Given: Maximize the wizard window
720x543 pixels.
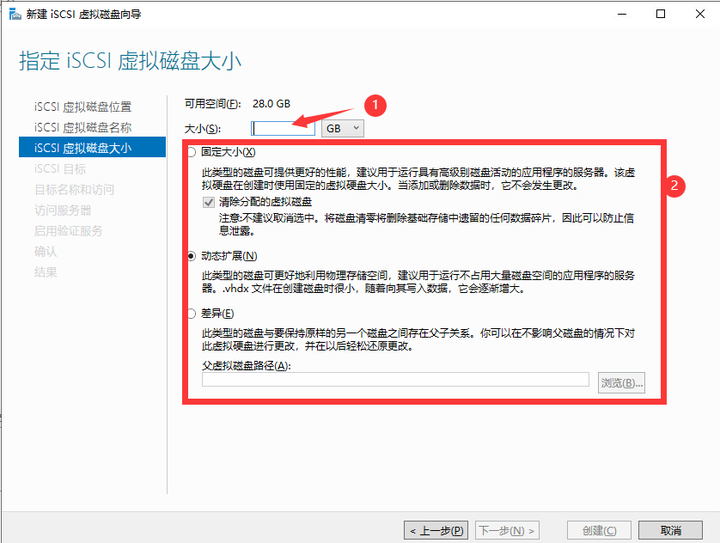Looking at the screenshot, I should [660, 14].
